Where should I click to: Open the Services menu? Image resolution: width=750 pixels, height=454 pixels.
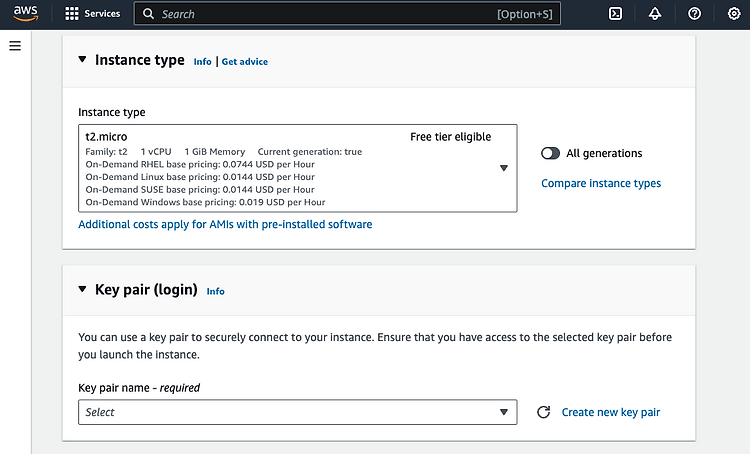click(93, 14)
